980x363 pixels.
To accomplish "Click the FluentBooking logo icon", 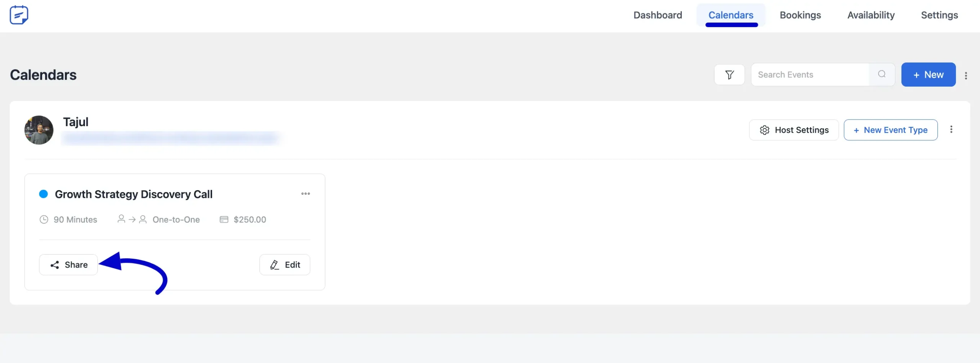I will pos(19,15).
